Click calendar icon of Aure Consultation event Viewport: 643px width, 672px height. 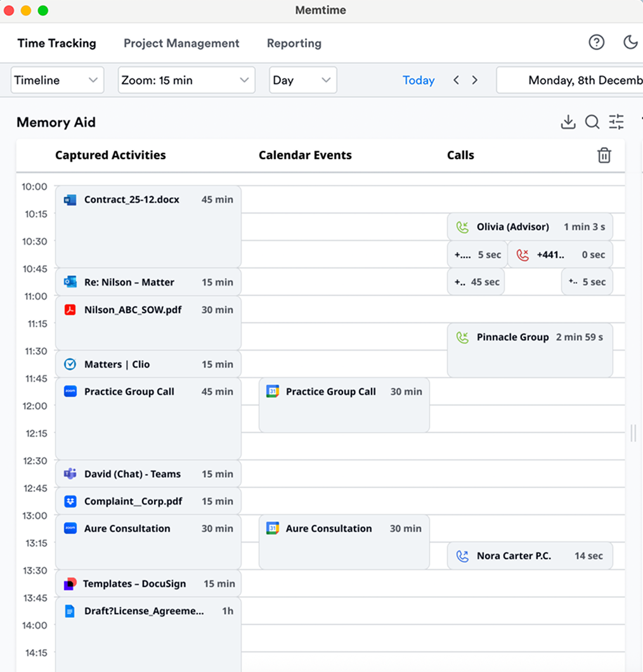273,529
